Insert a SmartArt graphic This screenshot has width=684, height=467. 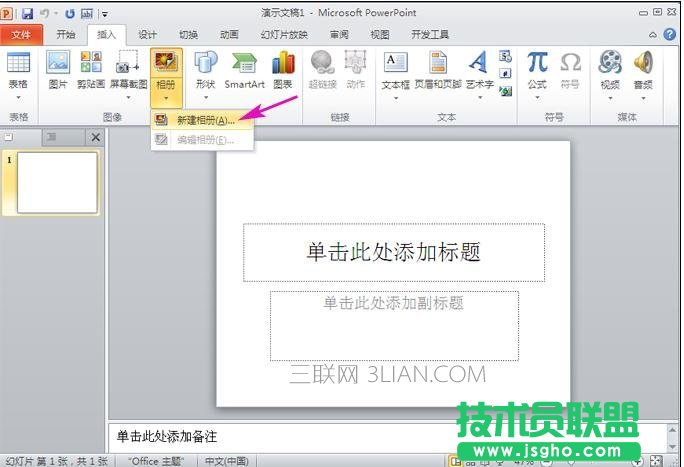tap(244, 70)
